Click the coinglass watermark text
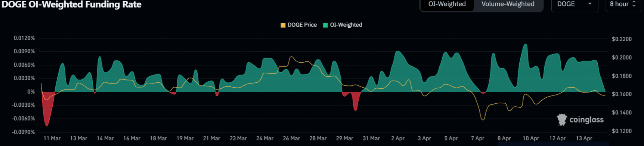Viewport: 644px width, 146px height. tap(586, 120)
